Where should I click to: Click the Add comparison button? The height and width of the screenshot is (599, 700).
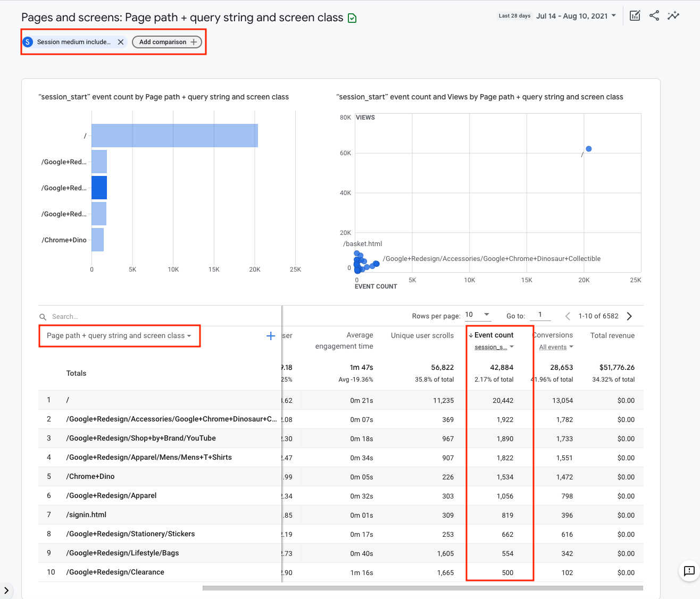pyautogui.click(x=167, y=41)
